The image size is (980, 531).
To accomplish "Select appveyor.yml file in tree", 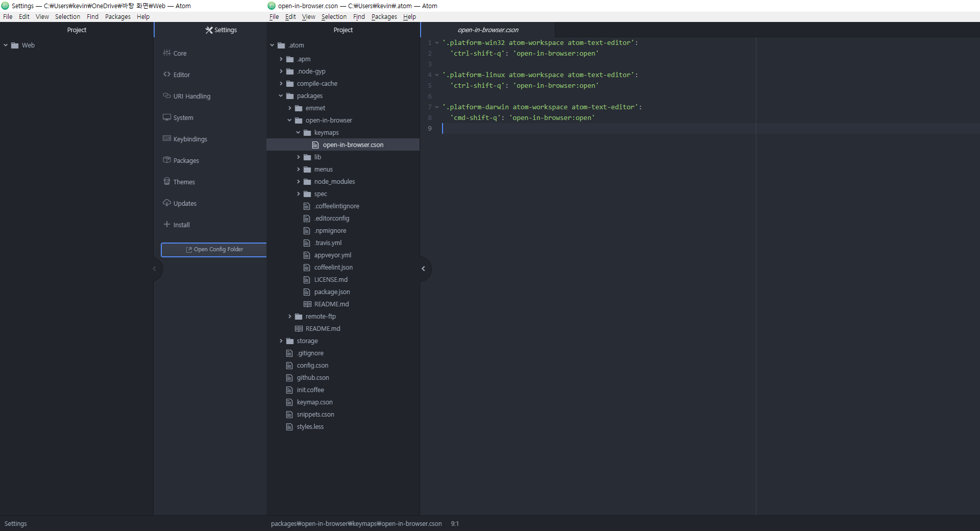I will [333, 255].
